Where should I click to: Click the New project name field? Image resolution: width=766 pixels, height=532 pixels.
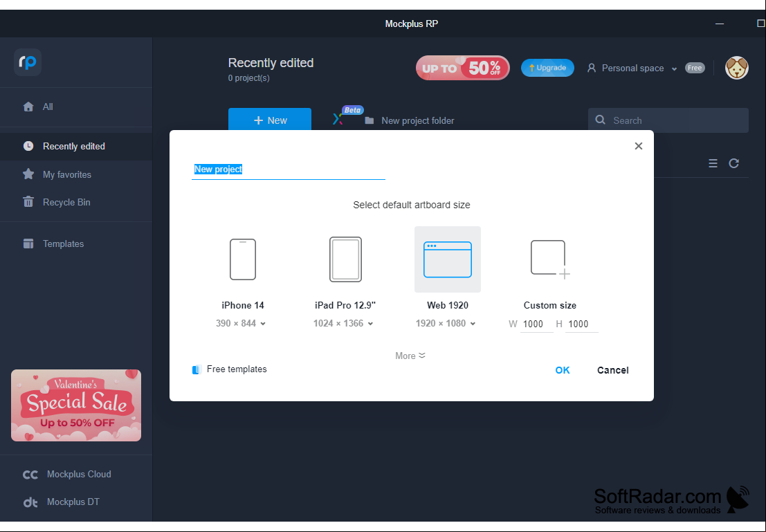[289, 169]
